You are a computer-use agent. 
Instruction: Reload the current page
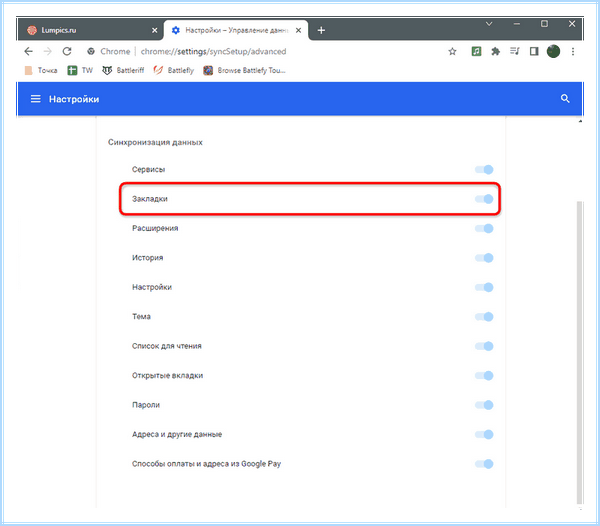pyautogui.click(x=67, y=51)
